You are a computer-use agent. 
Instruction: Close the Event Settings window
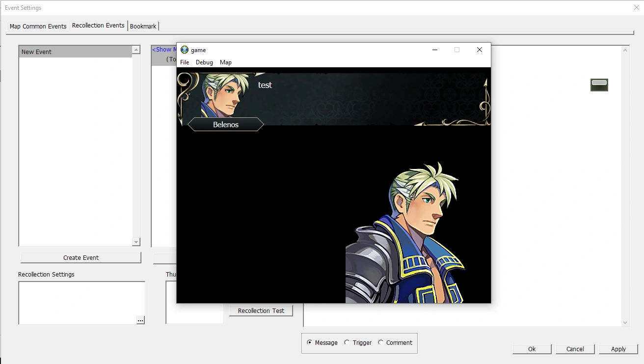637,7
